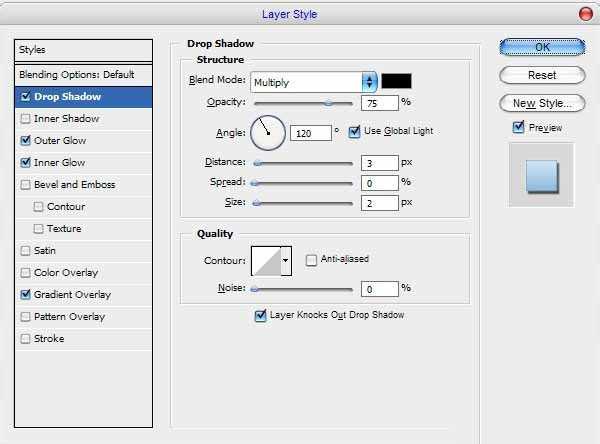Enable the Inner Shadow checkbox
600x444 pixels.
click(25, 119)
